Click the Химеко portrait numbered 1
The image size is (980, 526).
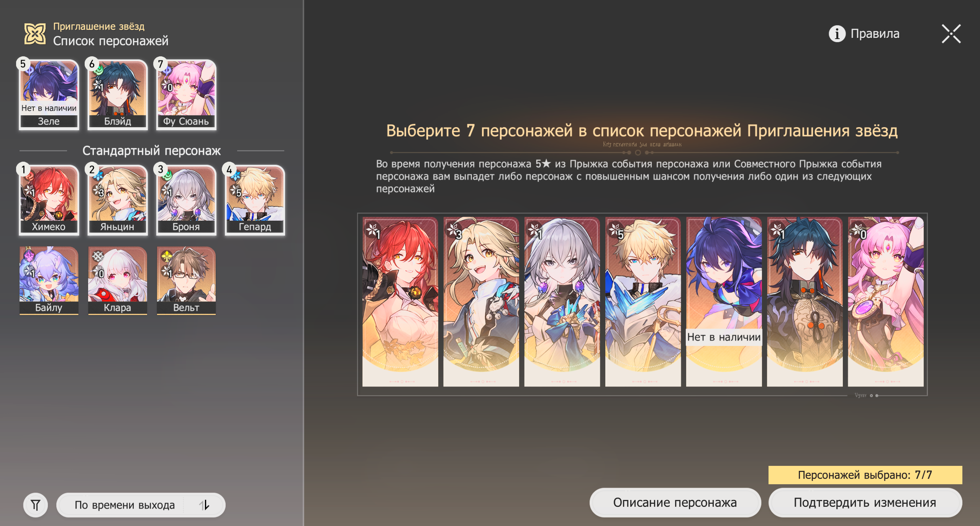pos(49,200)
